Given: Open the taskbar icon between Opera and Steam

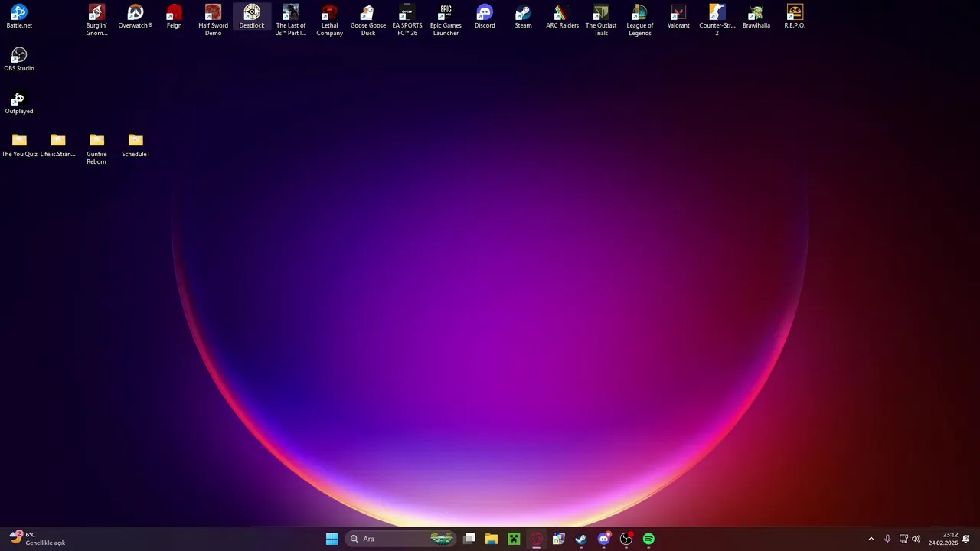Looking at the screenshot, I should pos(559,539).
